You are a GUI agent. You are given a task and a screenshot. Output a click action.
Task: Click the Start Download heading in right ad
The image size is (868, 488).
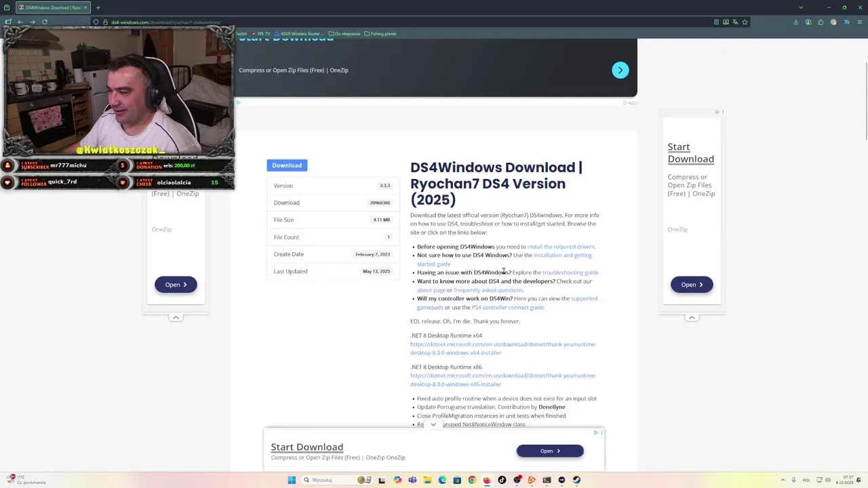coord(690,152)
